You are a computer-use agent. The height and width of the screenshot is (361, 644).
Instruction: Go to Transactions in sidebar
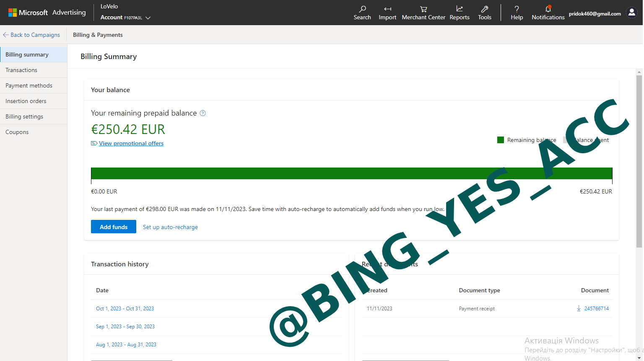click(21, 70)
